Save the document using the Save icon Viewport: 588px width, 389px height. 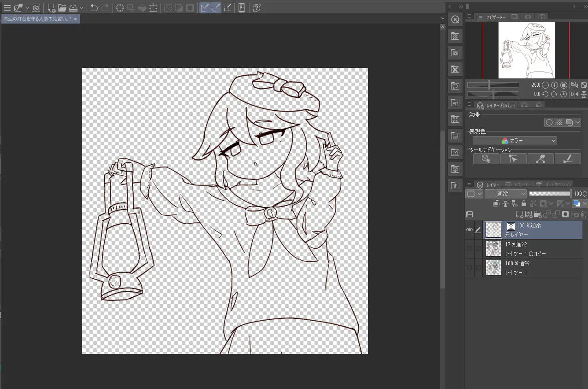pos(73,8)
